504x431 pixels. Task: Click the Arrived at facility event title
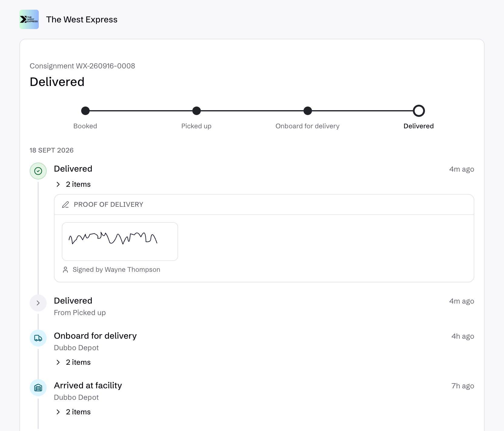[88, 386]
